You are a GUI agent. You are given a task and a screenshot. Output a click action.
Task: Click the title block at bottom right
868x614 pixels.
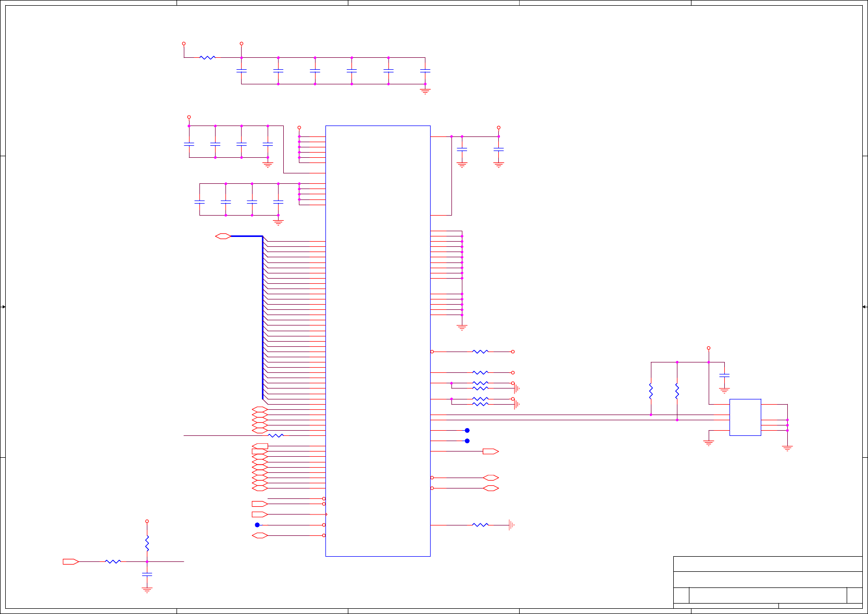click(768, 582)
